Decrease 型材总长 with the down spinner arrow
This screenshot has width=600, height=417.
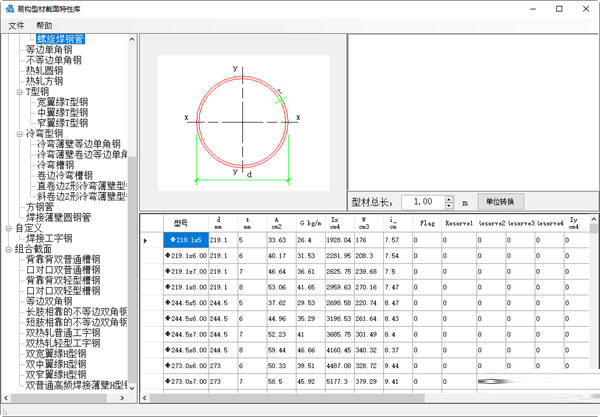[450, 205]
